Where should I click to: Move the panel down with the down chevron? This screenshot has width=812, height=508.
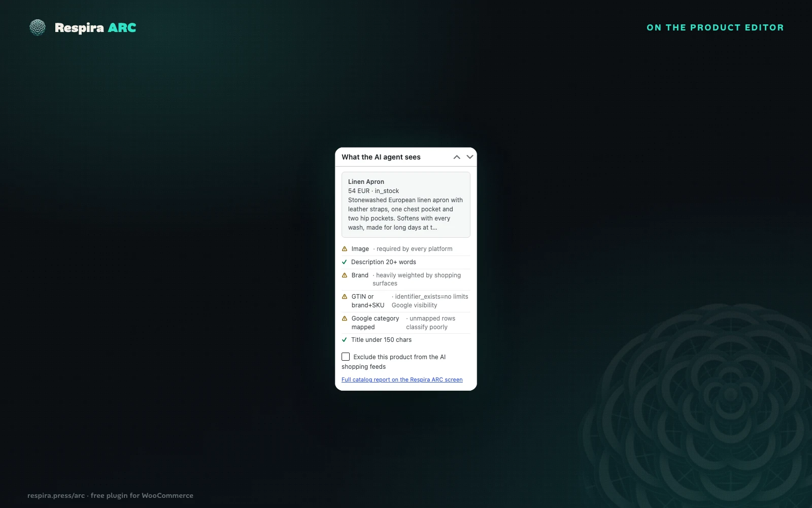(470, 157)
